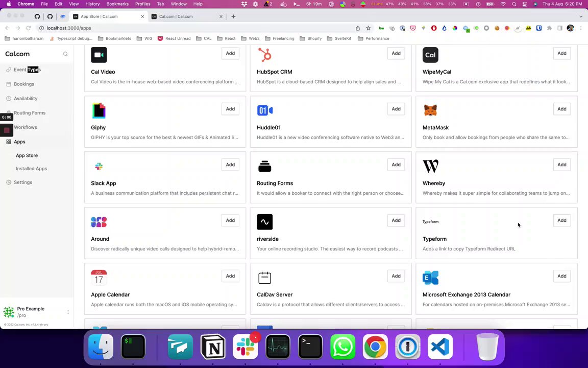588x368 pixels.
Task: Add the Whereby app
Action: point(562,165)
